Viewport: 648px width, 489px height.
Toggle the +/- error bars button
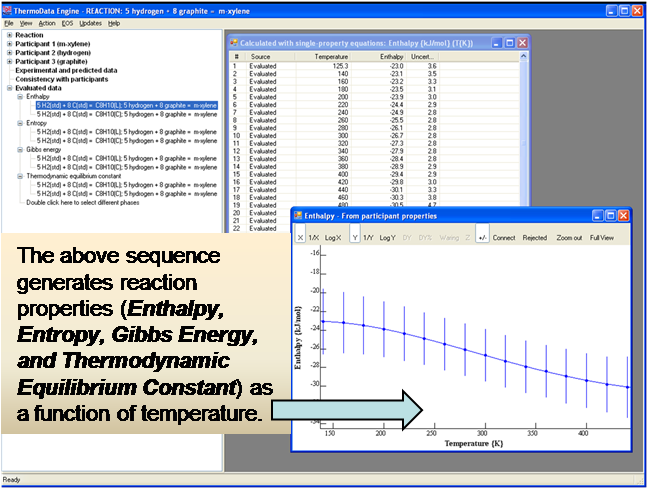coord(482,237)
